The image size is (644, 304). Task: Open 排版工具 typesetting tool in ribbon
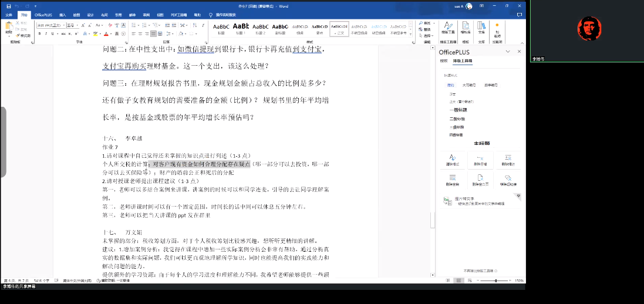(x=448, y=28)
